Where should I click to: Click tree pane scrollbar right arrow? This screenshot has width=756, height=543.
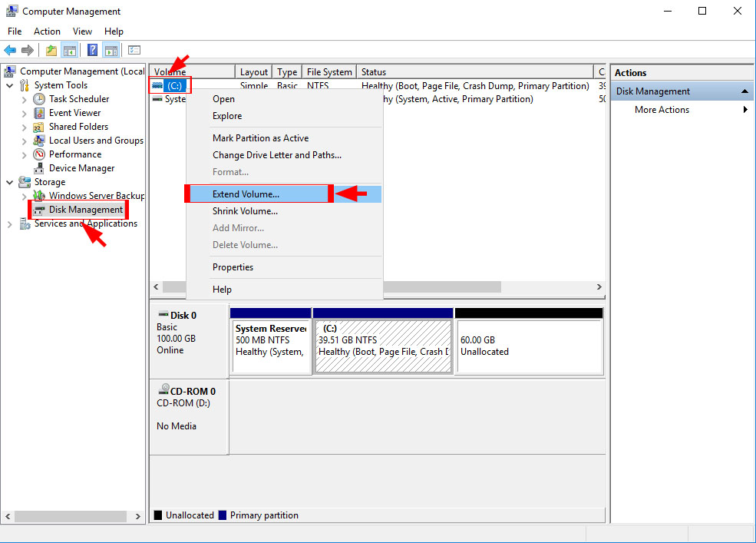point(138,516)
